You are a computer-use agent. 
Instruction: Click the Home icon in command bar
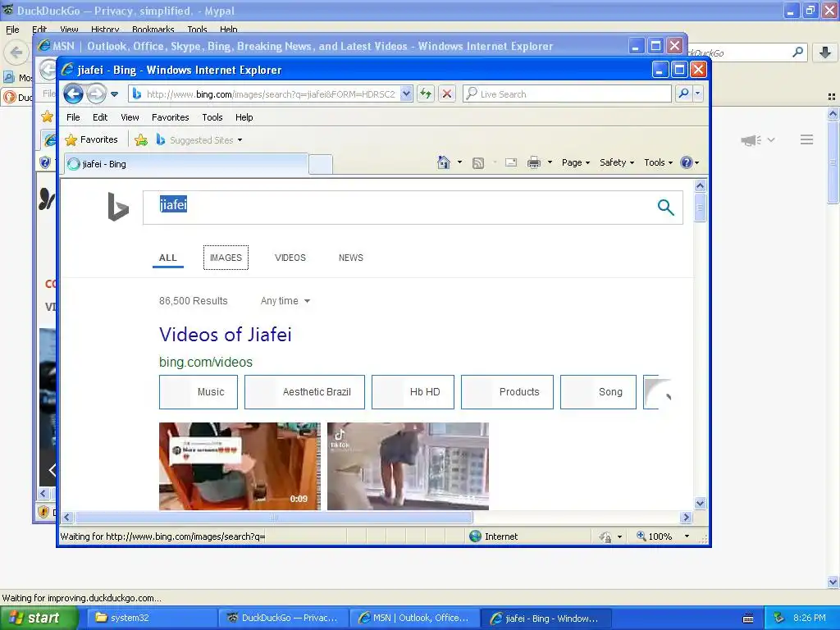(444, 162)
